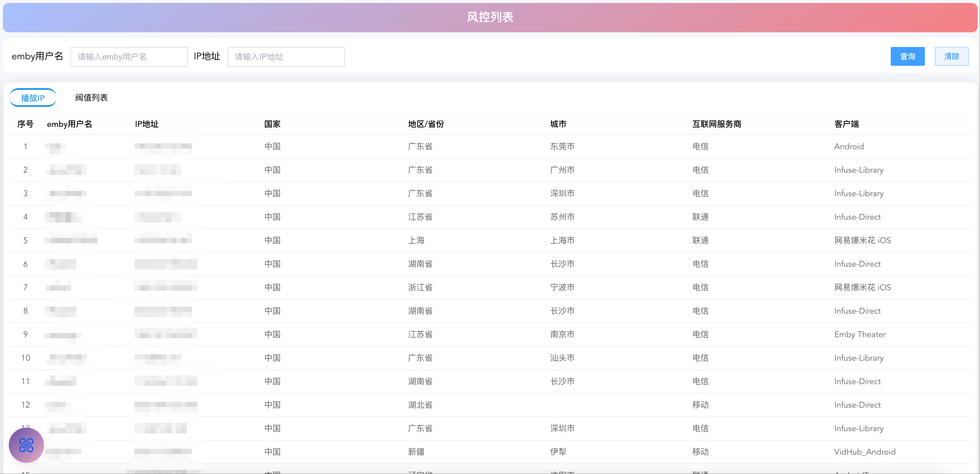Click the 清除 button

[951, 56]
